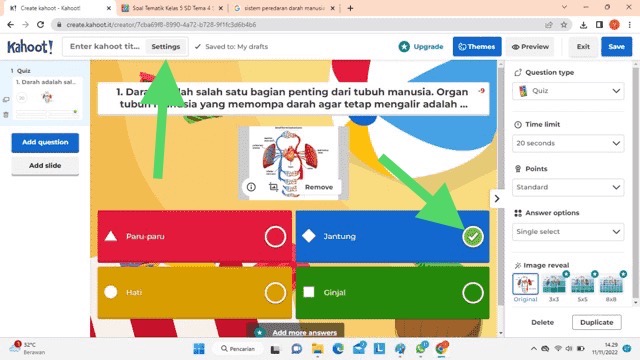Open the Answer options dropdown

point(568,231)
